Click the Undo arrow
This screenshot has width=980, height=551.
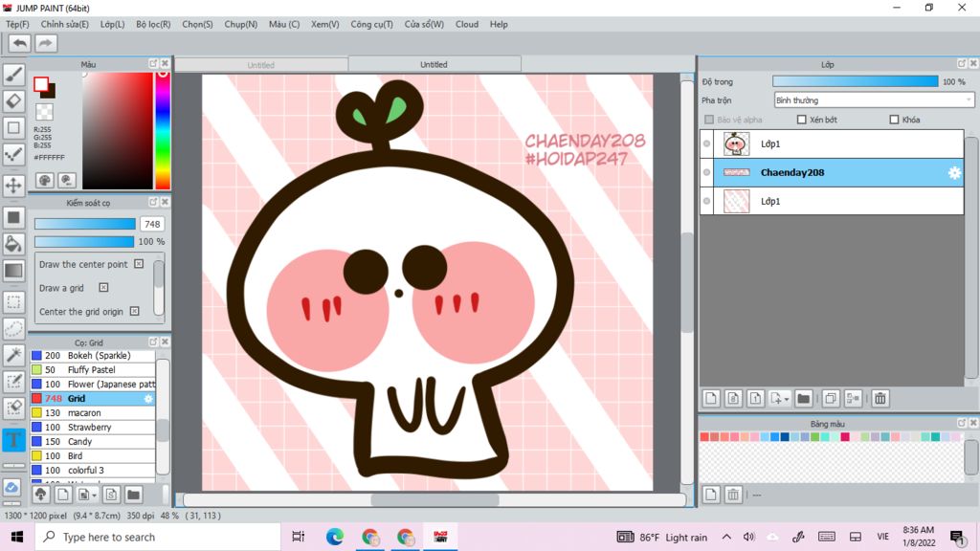19,43
